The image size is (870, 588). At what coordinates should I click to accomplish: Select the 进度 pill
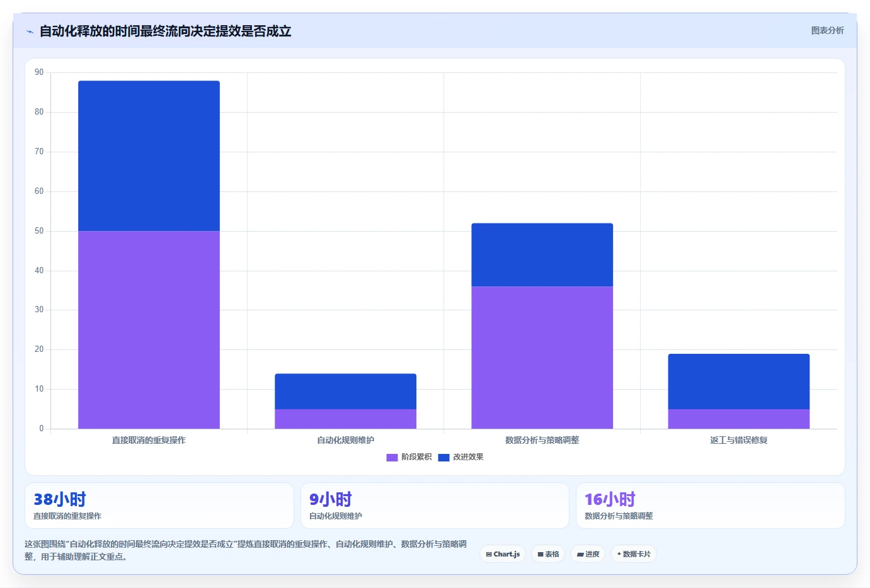pyautogui.click(x=588, y=554)
